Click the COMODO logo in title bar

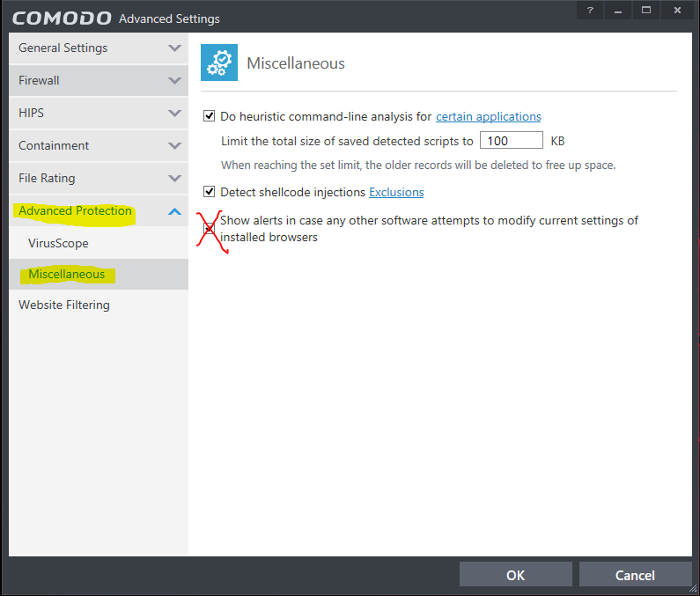pos(62,18)
